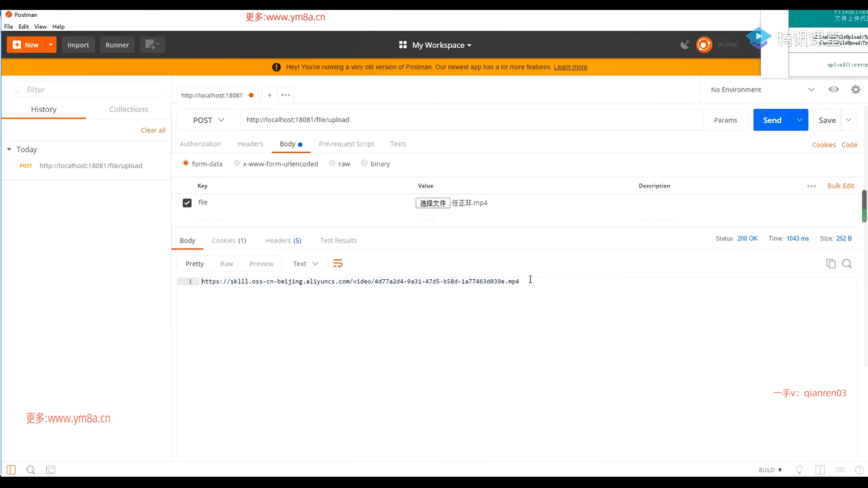
Task: Toggle the sidebar icon bottom left
Action: pyautogui.click(x=11, y=470)
